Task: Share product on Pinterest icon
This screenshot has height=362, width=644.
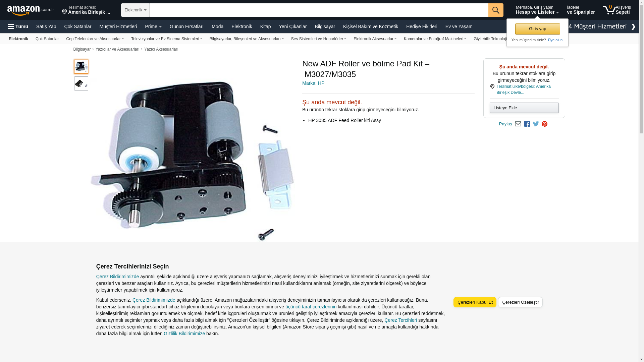Action: tap(544, 124)
